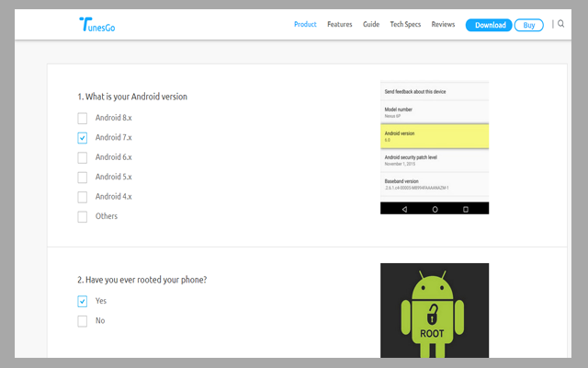This screenshot has height=368, width=588.
Task: Select the Android 6.x checkbox
Action: [x=83, y=157]
